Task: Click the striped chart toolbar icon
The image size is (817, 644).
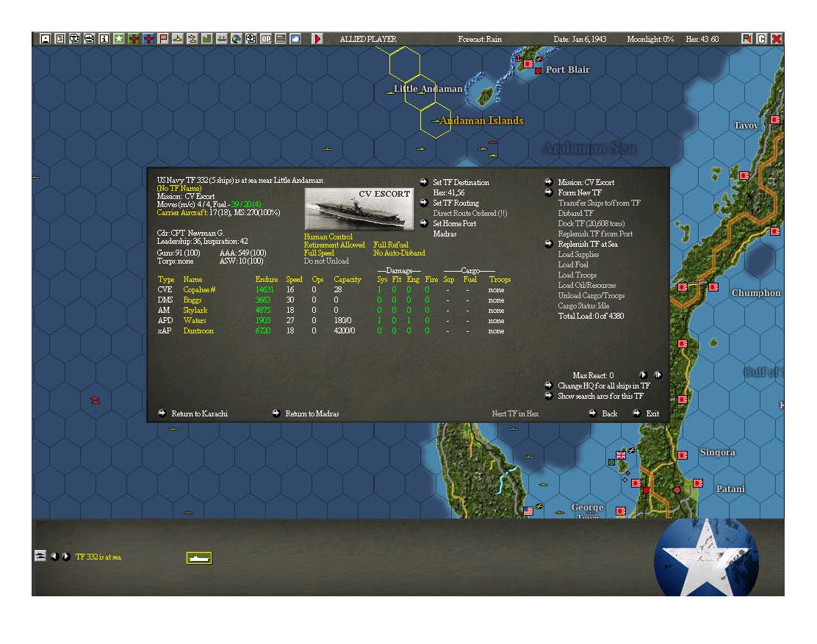Action: tap(281, 39)
